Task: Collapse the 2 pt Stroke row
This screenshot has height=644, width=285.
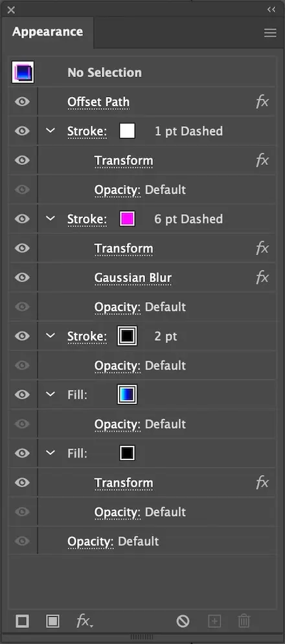Action: 50,336
